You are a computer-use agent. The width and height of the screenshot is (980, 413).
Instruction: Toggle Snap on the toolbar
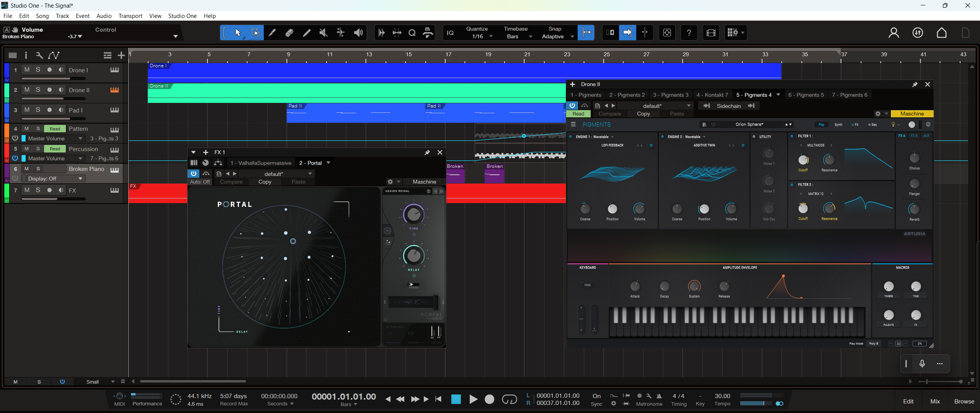586,33
